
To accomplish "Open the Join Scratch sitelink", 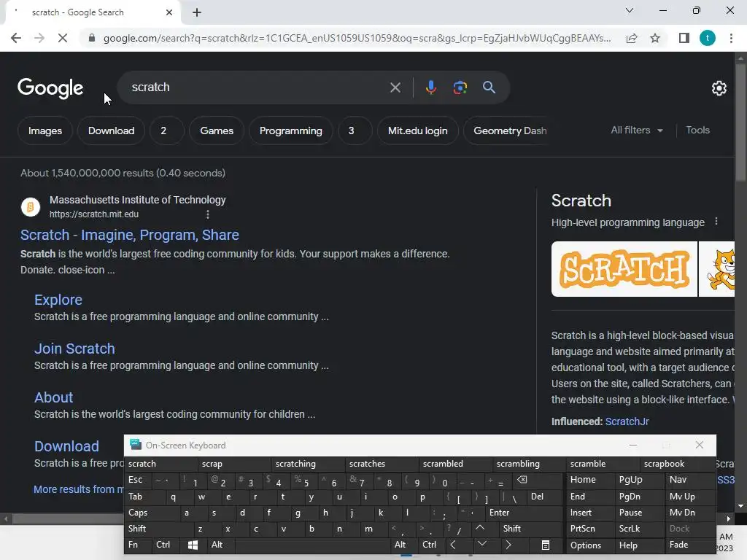I will (75, 349).
